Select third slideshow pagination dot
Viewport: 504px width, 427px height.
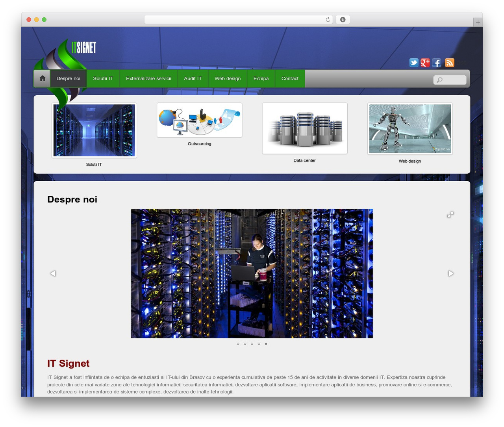point(252,344)
